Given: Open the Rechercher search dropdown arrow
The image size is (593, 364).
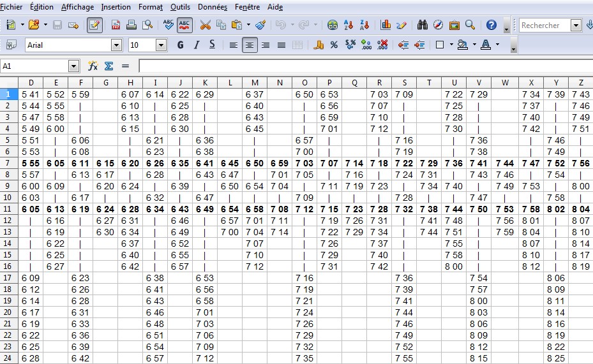Looking at the screenshot, I should pos(576,25).
